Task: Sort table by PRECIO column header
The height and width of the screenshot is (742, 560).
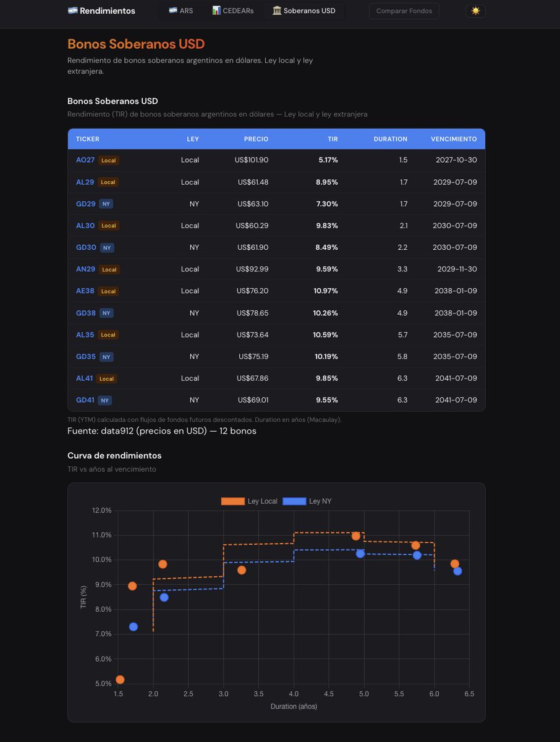Action: coord(256,139)
